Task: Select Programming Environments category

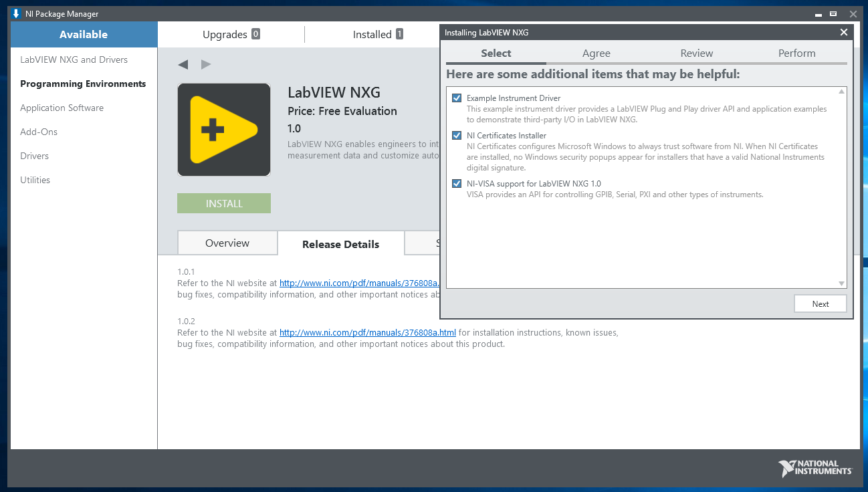Action: (83, 84)
